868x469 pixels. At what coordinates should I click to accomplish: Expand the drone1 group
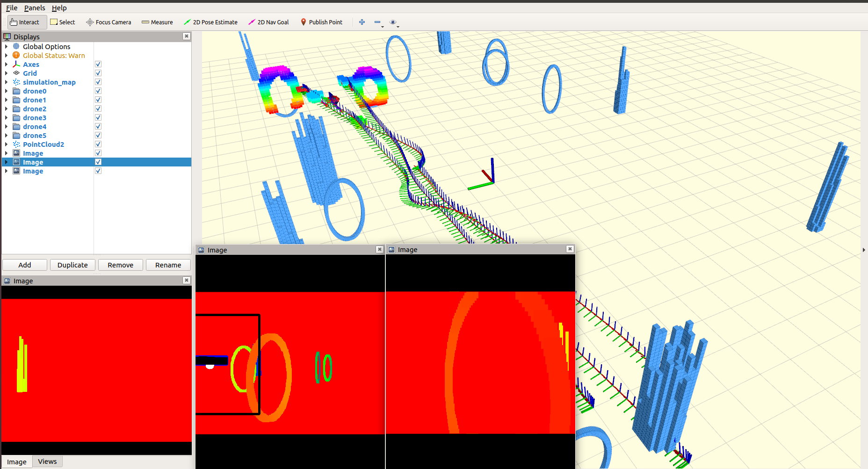click(6, 100)
